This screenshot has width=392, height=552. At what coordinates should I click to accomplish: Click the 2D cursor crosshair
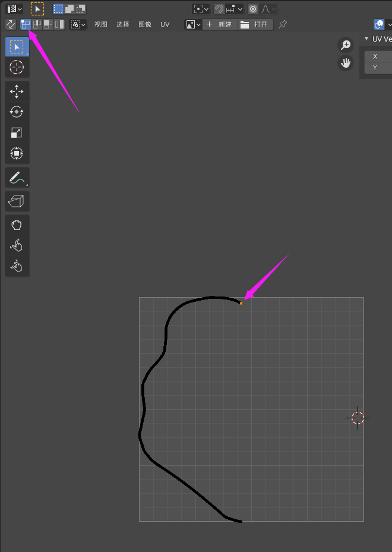[358, 418]
